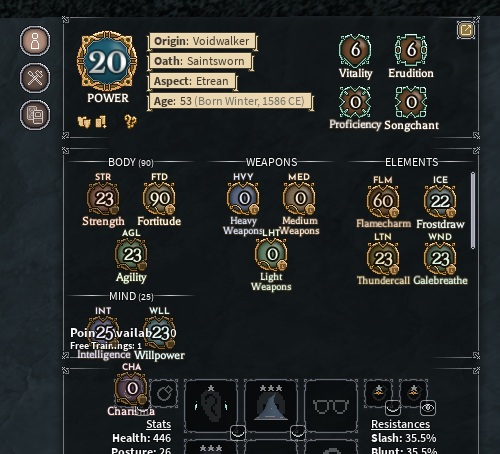Click the Frostdraw 22 element badge

coord(440,201)
